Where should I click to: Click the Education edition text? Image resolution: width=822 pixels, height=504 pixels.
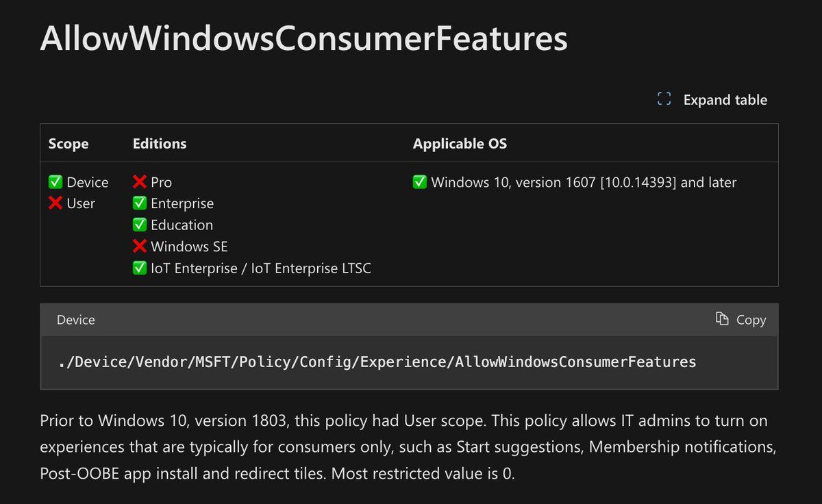coord(182,225)
